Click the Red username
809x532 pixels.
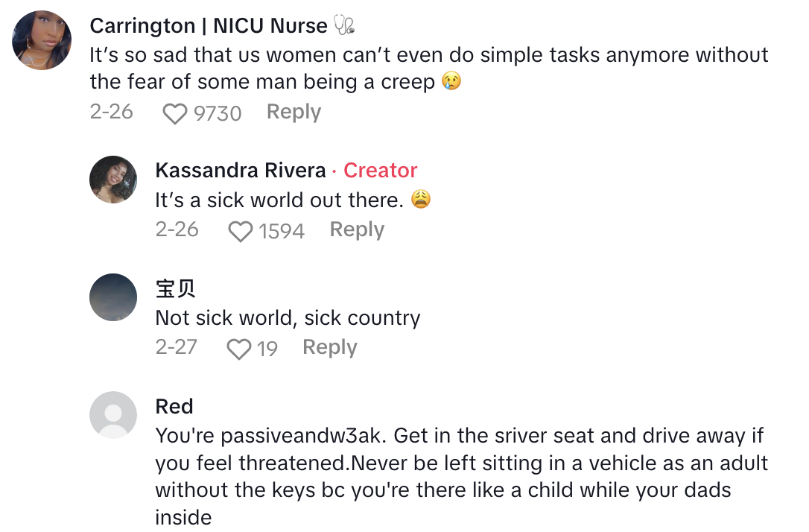pyautogui.click(x=174, y=406)
